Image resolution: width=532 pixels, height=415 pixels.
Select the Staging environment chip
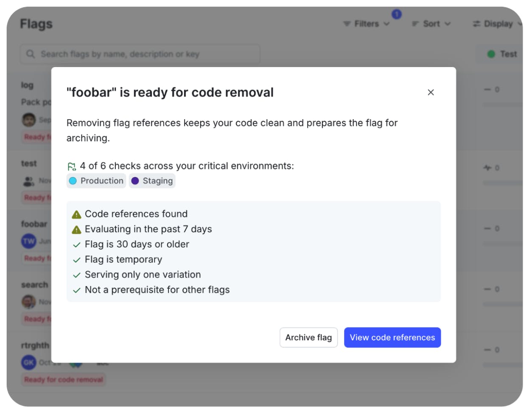(152, 181)
